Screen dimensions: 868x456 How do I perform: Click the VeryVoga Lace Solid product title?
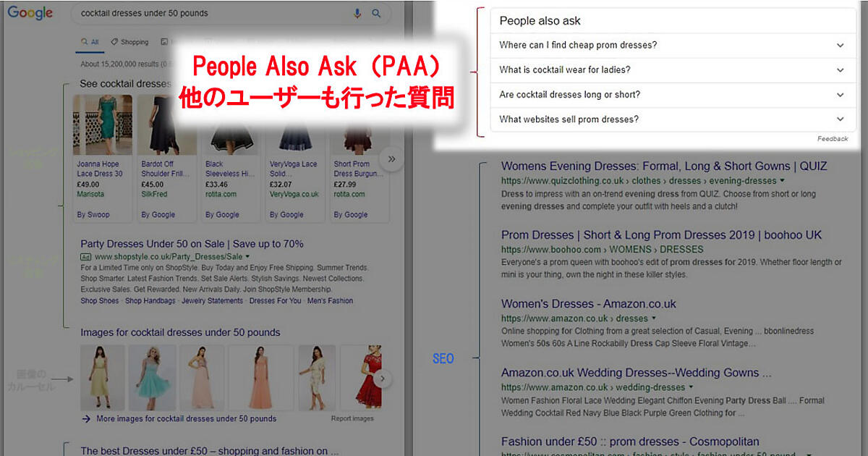[294, 169]
